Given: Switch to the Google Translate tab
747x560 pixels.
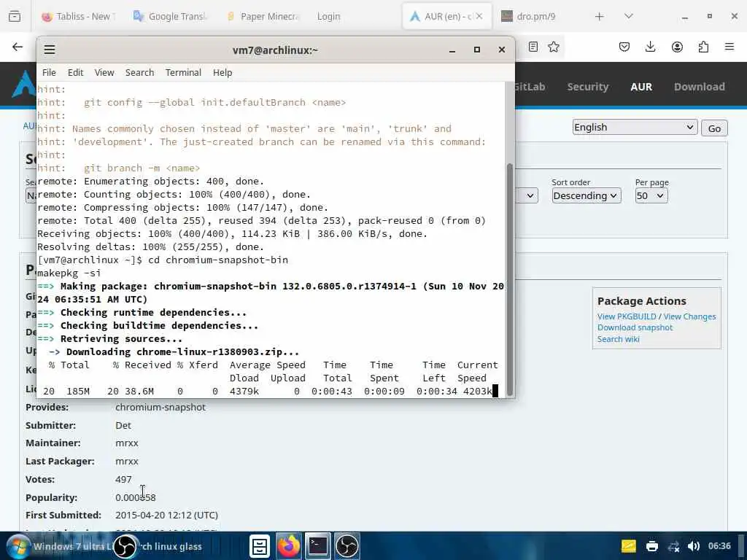Looking at the screenshot, I should pos(169,16).
